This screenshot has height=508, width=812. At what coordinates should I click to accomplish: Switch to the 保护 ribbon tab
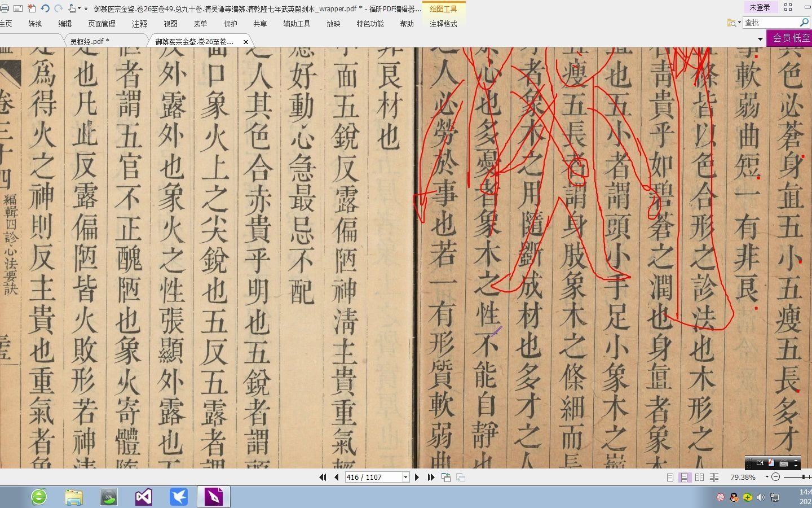[x=230, y=24]
